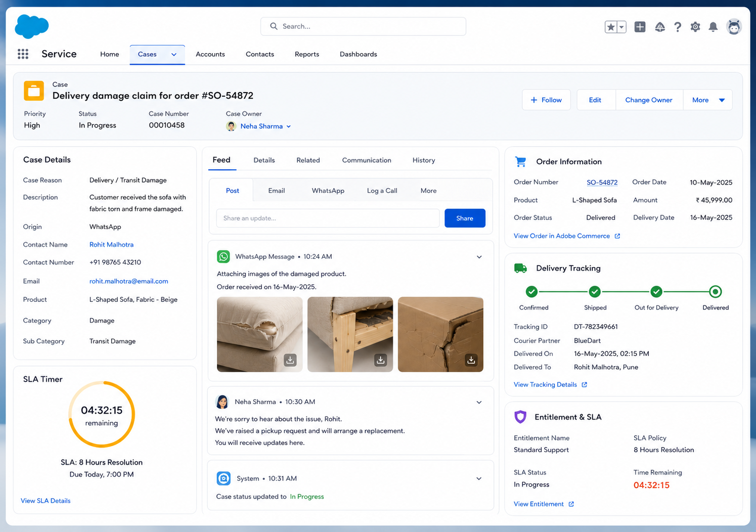
Task: Select the Log a Call tab
Action: click(x=382, y=191)
